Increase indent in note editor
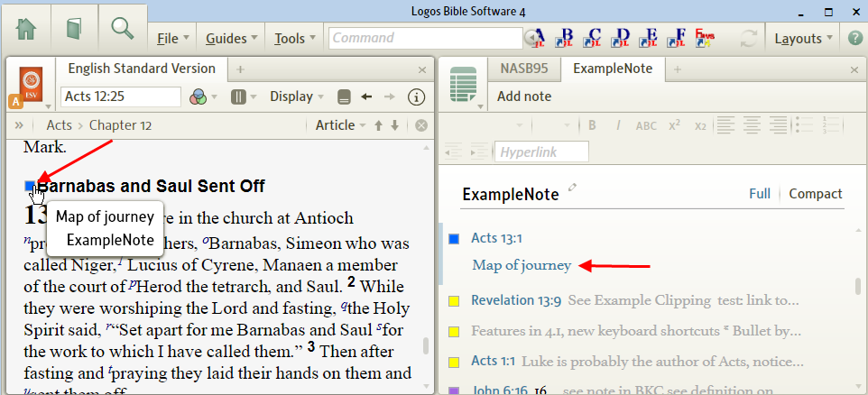 click(x=477, y=152)
